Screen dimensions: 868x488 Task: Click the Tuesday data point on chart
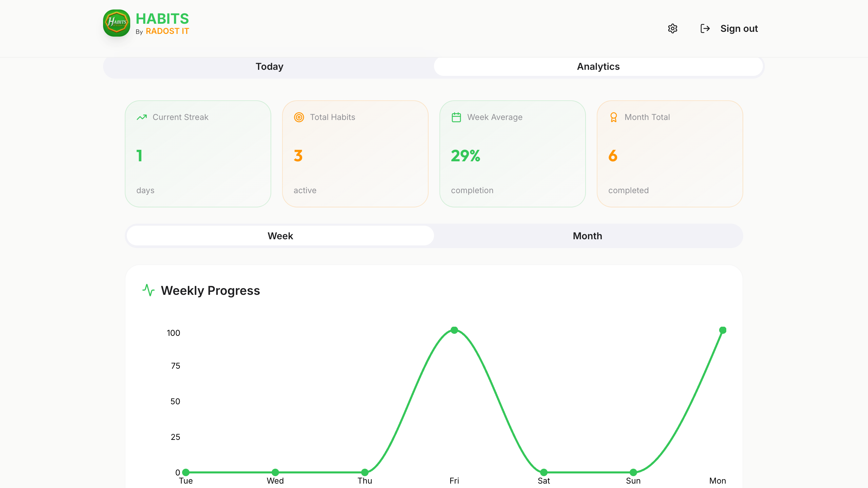coord(186,472)
